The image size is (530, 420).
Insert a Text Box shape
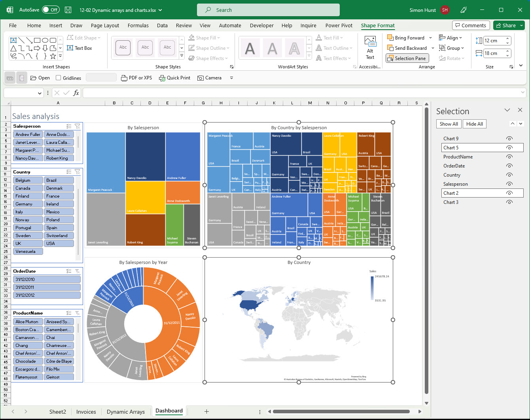[x=79, y=48]
